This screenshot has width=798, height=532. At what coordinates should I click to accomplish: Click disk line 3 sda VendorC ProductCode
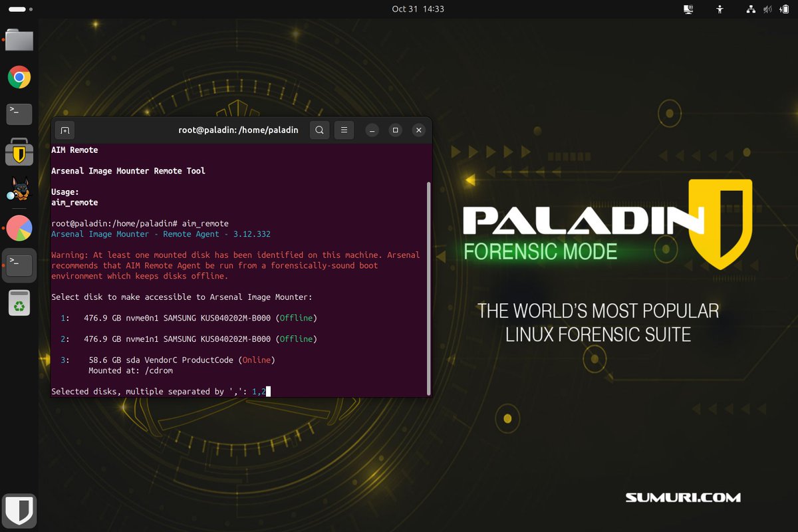coord(168,360)
